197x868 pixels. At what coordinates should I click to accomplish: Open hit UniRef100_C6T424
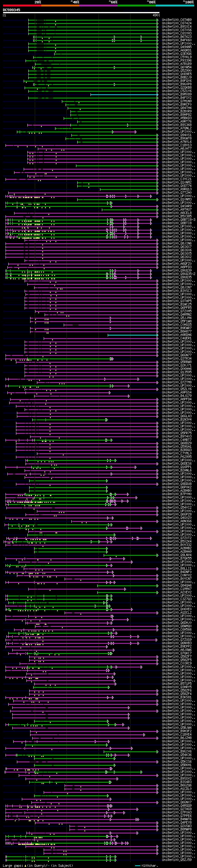(177, 23)
